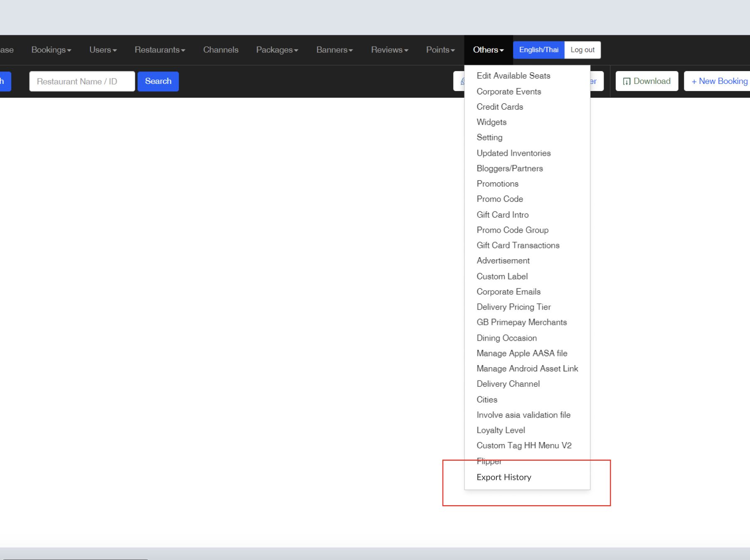Image resolution: width=750 pixels, height=560 pixels.
Task: Choose Loyalty Level from the list
Action: point(501,430)
